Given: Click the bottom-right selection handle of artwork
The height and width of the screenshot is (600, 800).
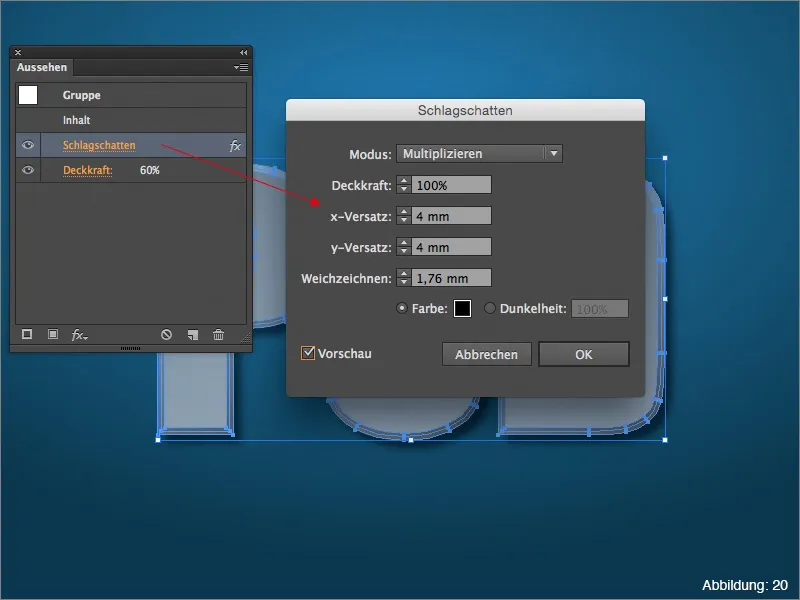Looking at the screenshot, I should tap(665, 439).
